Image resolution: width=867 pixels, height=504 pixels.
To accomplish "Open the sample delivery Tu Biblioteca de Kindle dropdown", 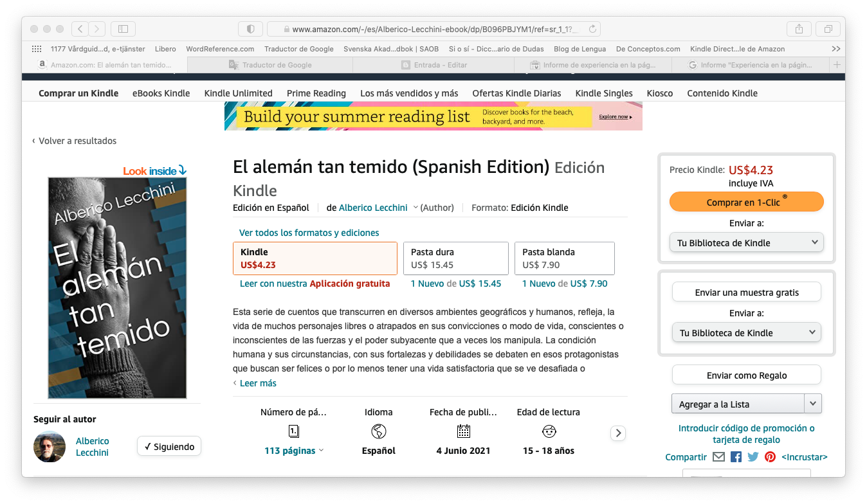I will pos(746,333).
